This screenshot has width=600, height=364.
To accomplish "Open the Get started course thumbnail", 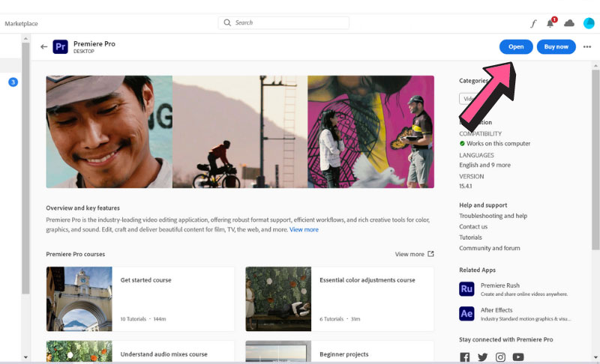I will point(79,298).
